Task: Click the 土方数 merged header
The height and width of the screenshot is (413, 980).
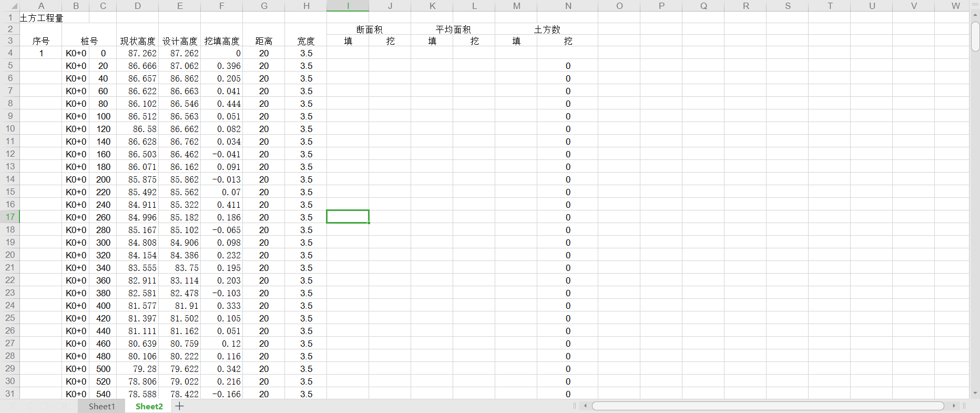Action: (547, 29)
